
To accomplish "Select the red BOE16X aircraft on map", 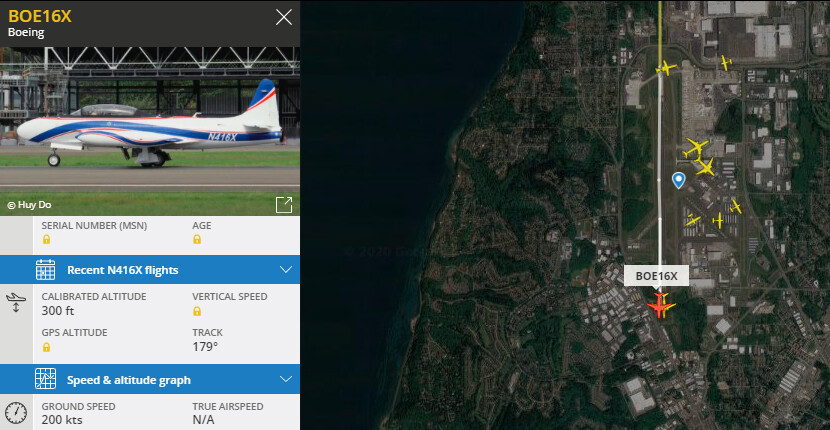I will (658, 306).
